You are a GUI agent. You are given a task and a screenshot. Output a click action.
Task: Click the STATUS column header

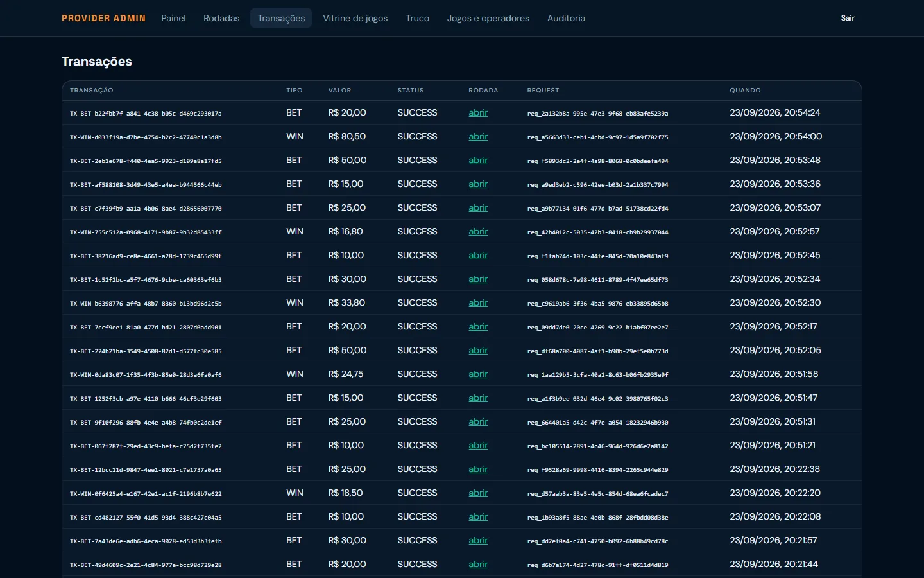[411, 91]
